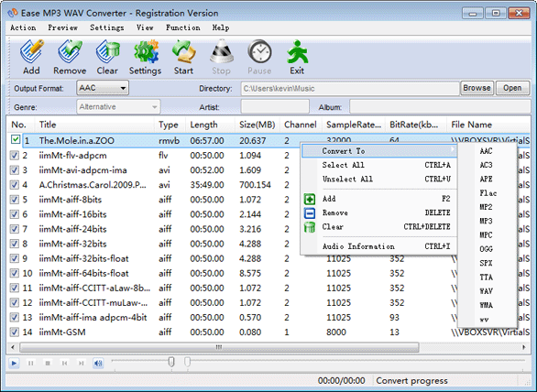Exit the app via the Exit icon
The height and width of the screenshot is (392, 537).
pos(297,52)
